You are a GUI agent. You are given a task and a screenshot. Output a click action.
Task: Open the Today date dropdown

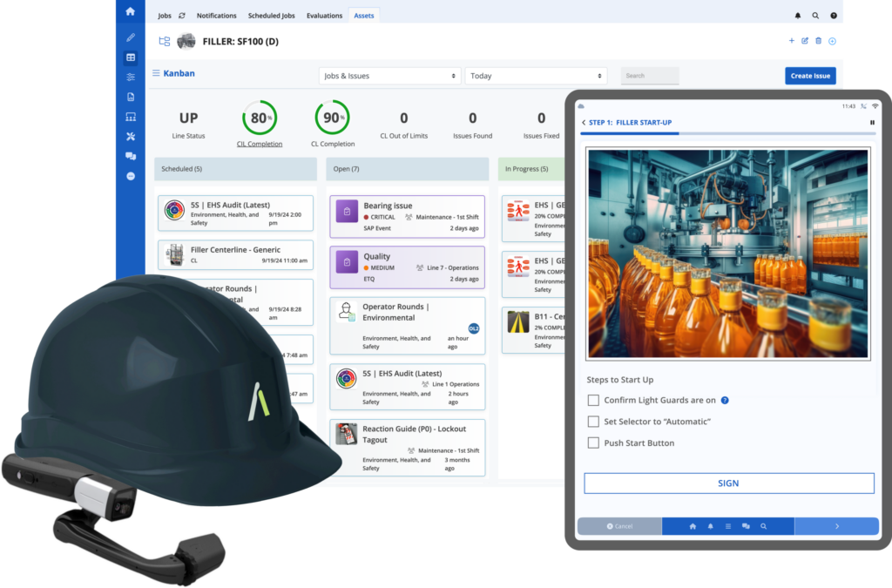536,76
